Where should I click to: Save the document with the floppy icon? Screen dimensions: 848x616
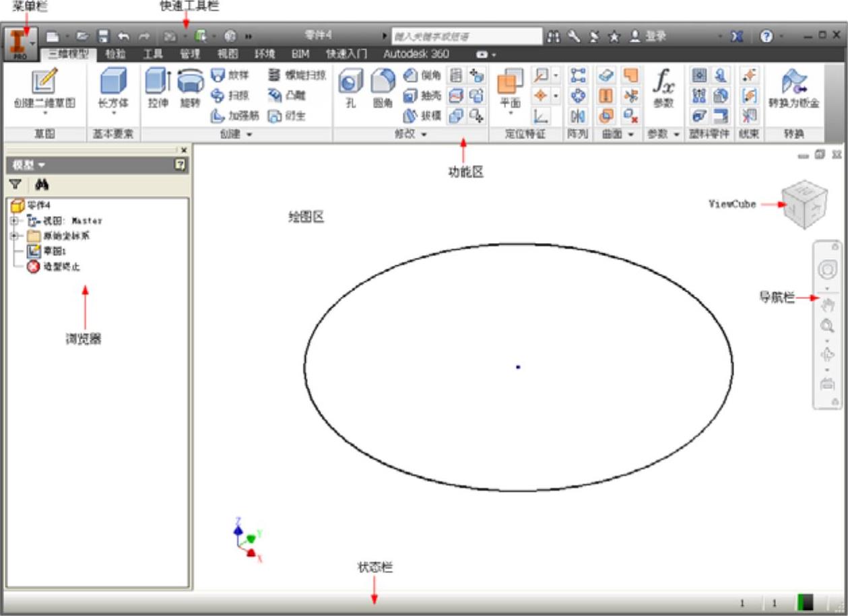point(103,36)
